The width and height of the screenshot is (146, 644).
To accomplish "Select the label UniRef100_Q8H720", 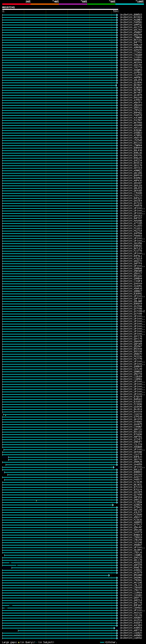I will [131, 429].
